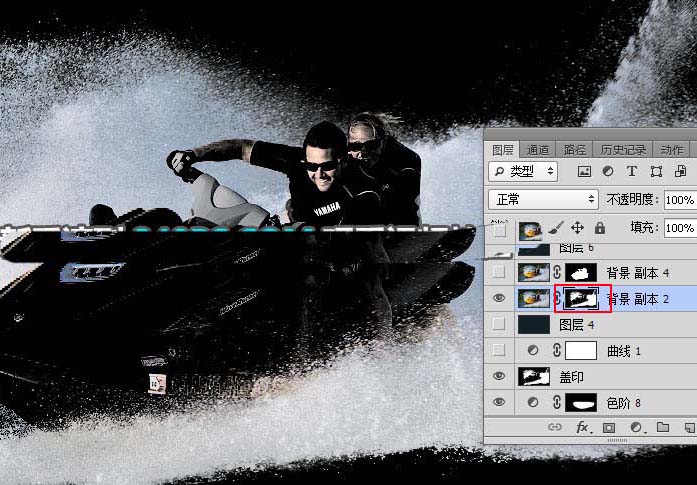Select the 背景 副本 2 layer name
Viewport: 697px width, 485px height.
click(638, 299)
